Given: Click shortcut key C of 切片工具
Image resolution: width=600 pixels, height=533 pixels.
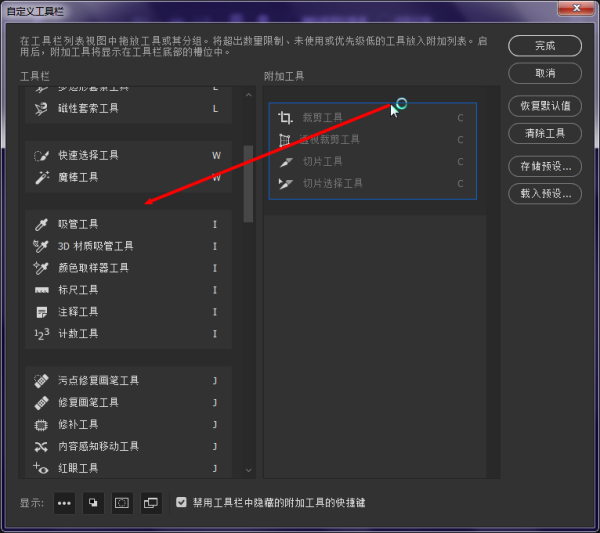Looking at the screenshot, I should point(460,162).
